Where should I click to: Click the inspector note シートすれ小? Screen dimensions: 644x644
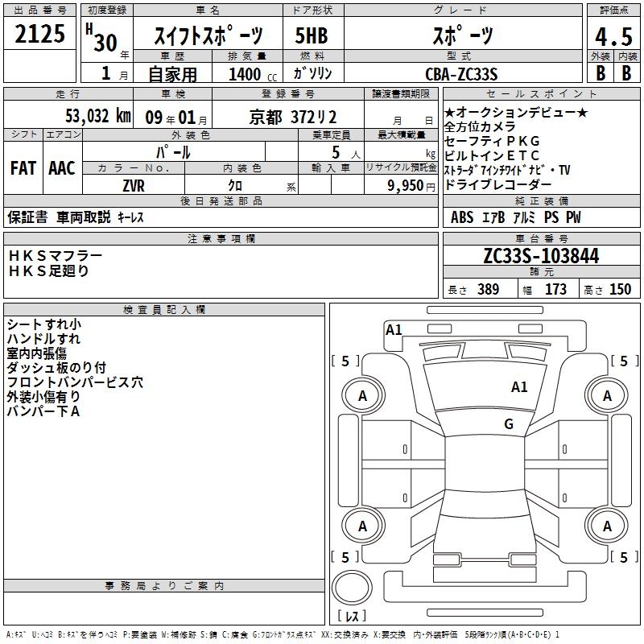[44, 324]
